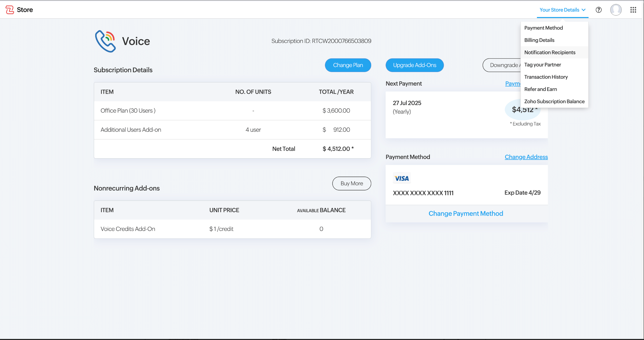Click Refer and Earn menu item
Viewport: 644px width, 340px height.
(540, 89)
